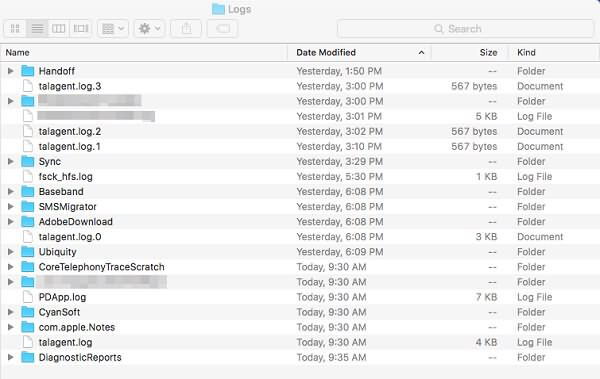Select the talagent.log file icon
The height and width of the screenshot is (379, 600).
(x=28, y=342)
